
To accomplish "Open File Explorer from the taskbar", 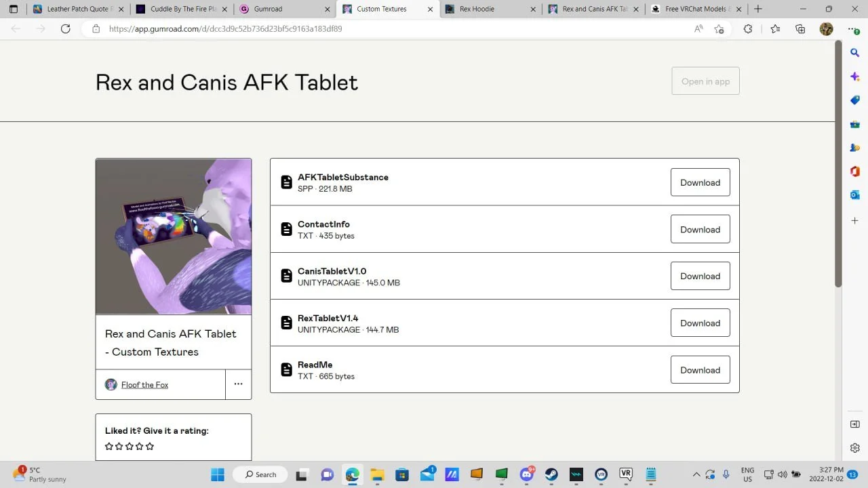I will pyautogui.click(x=377, y=474).
